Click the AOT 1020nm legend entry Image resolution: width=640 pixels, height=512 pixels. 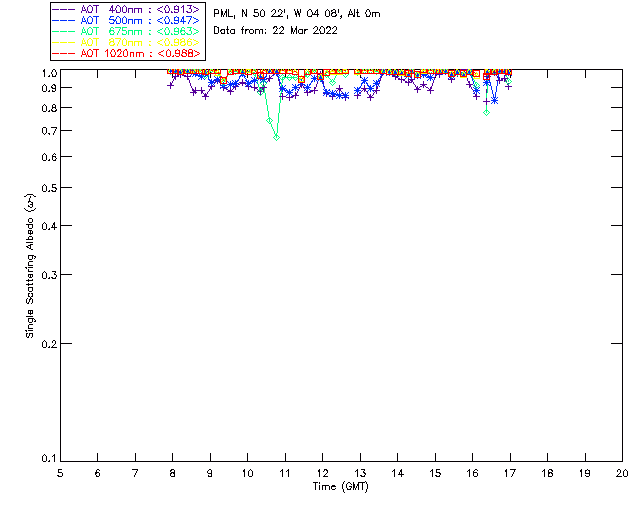(x=126, y=53)
